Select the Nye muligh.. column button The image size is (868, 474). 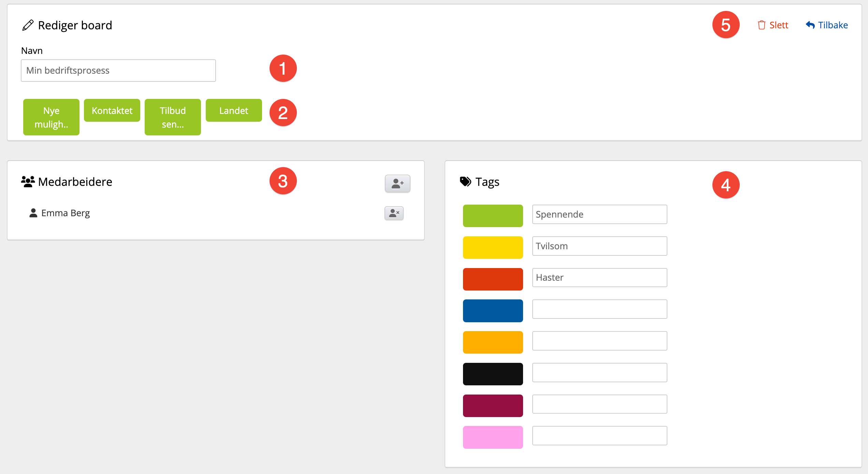pyautogui.click(x=51, y=117)
